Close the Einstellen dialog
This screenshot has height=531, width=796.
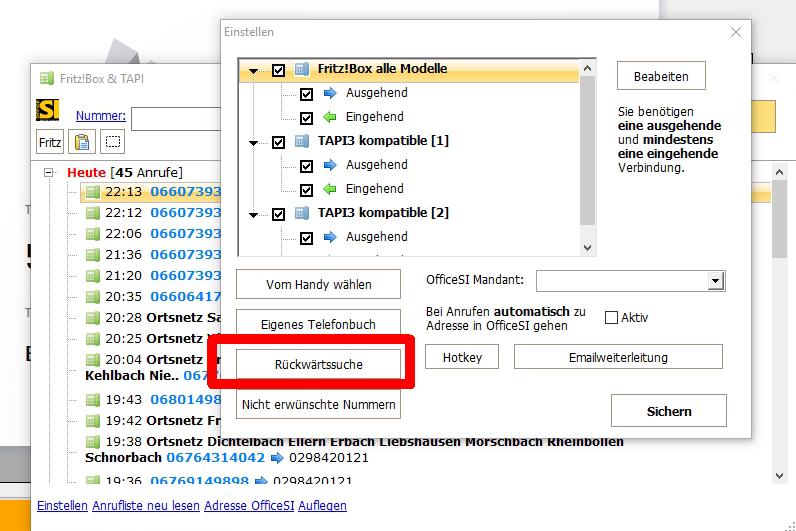(x=736, y=32)
